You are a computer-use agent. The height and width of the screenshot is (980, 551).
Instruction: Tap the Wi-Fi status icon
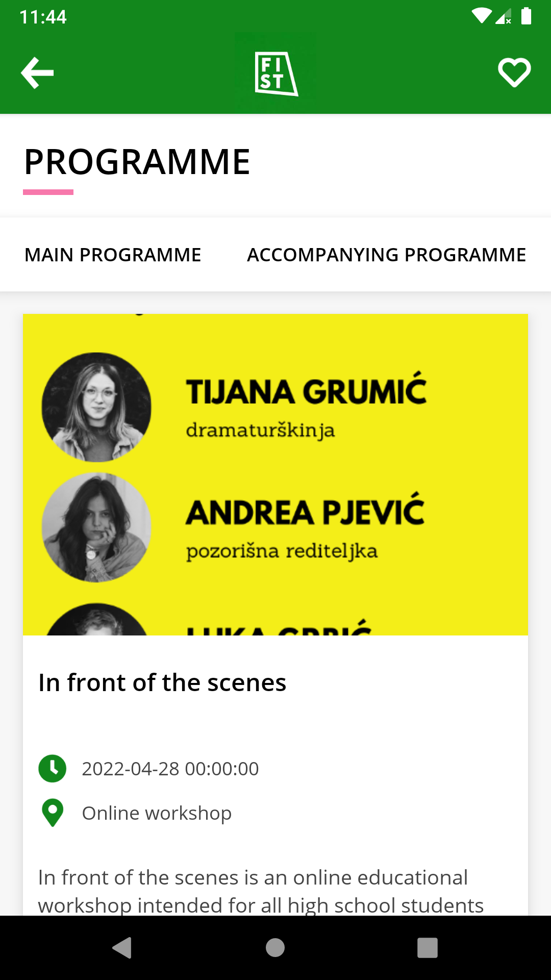(481, 16)
